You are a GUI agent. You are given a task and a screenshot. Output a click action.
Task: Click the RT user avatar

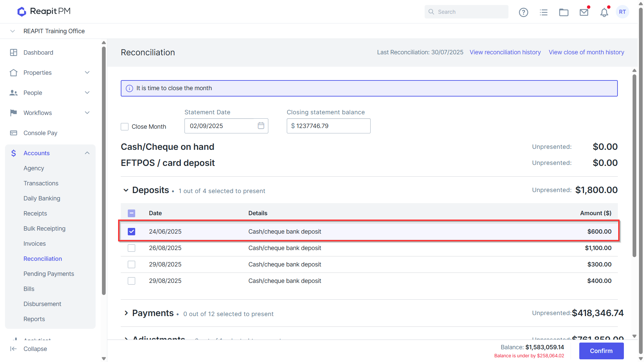(x=623, y=12)
